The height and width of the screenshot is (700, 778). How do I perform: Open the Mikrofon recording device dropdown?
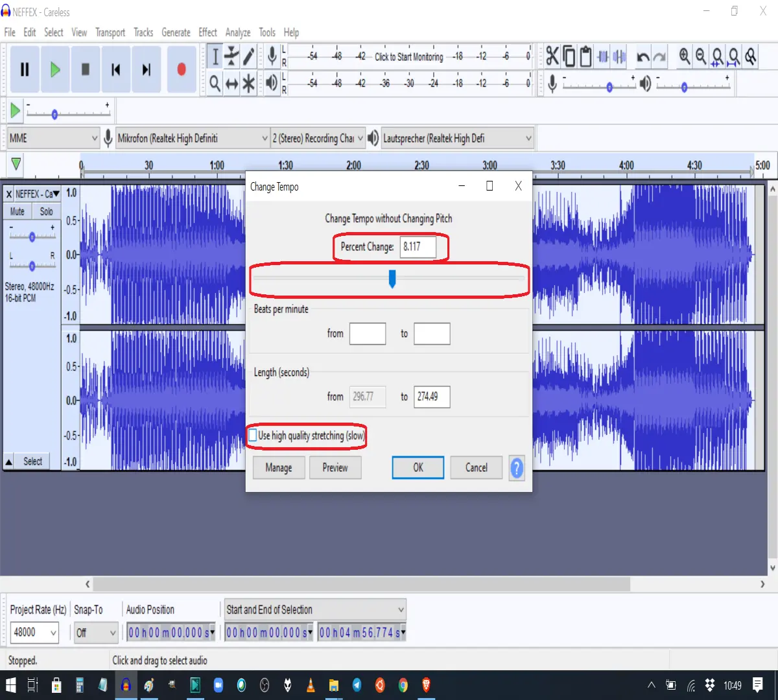pos(192,138)
